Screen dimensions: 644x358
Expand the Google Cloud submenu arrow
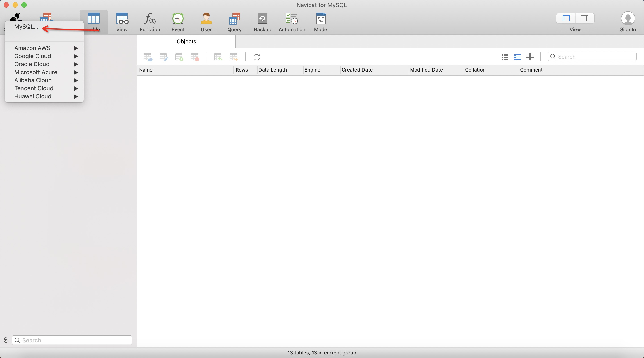[x=76, y=56]
